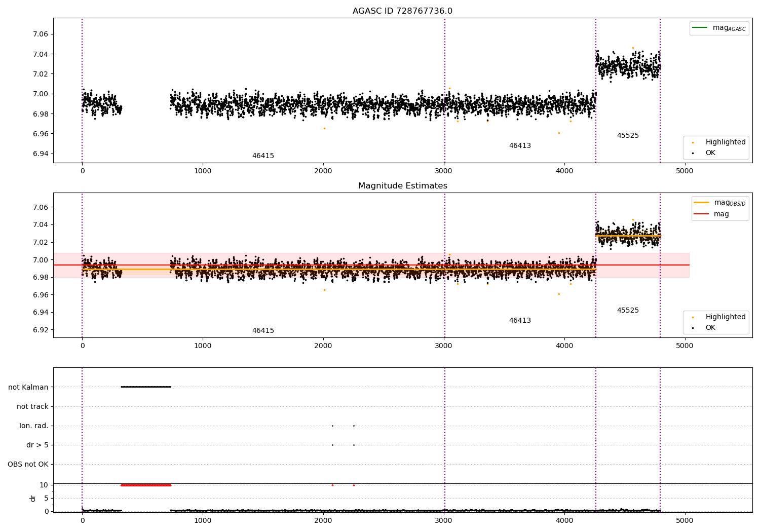Click the "10" tick on the dr axis
This screenshot has height=532, width=760.
pyautogui.click(x=44, y=485)
